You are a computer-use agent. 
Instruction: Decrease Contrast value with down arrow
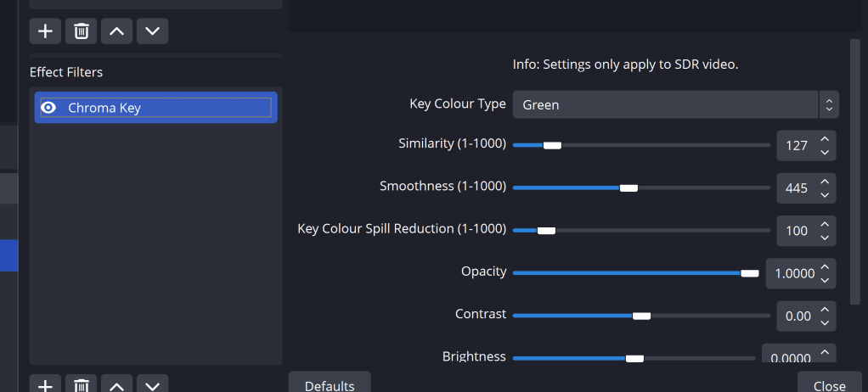(x=825, y=323)
